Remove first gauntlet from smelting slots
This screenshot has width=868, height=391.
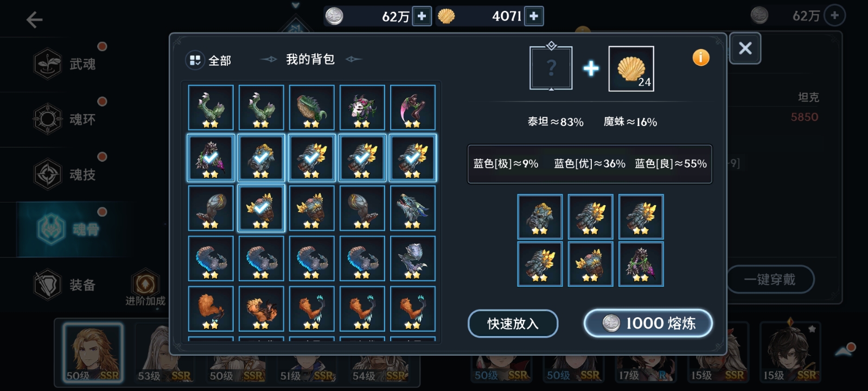540,217
